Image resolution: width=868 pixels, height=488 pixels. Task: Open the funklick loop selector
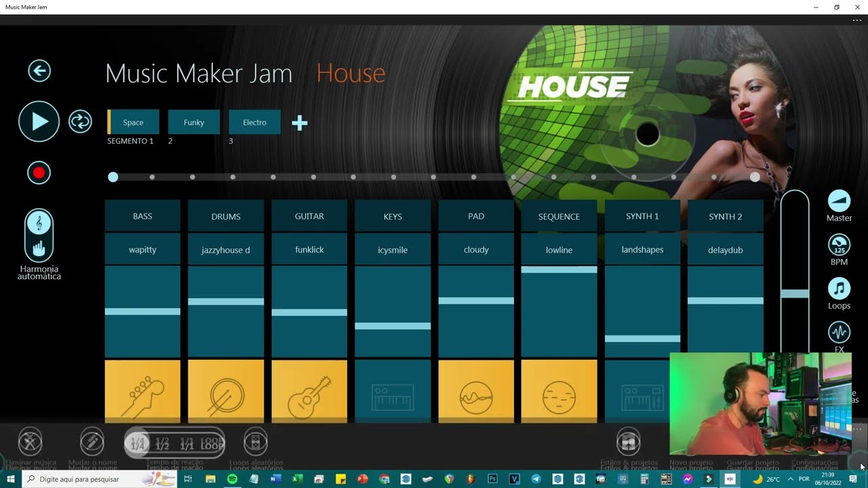click(x=309, y=249)
